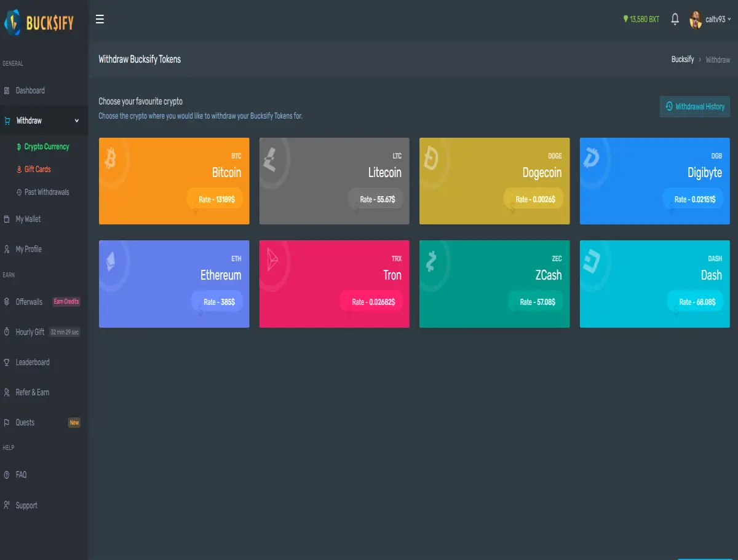Click Bucksify in the breadcrumb

pos(683,60)
